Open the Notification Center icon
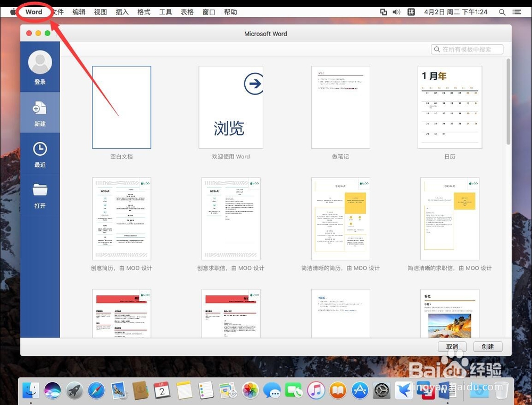Screen dimensions: 532x405 click(x=517, y=12)
